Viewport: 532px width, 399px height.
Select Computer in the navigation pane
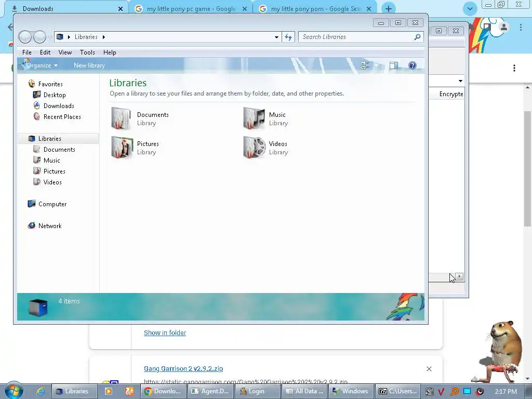(x=52, y=204)
